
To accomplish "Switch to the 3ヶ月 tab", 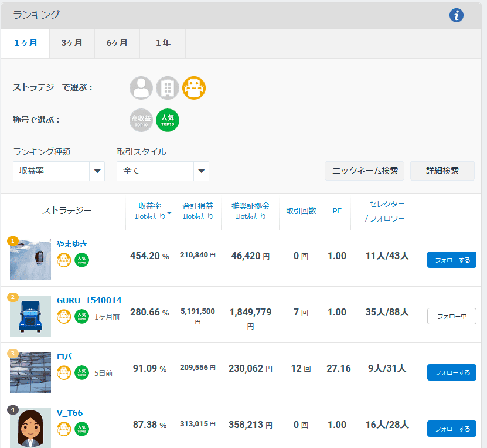I will tap(72, 43).
